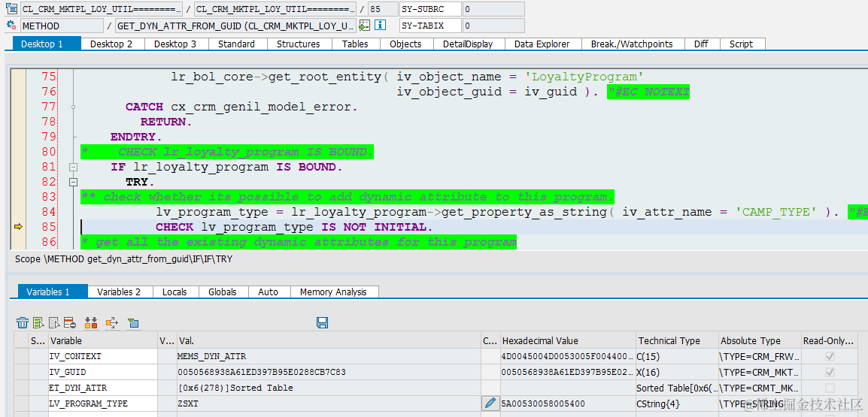Click the green-page icon right of the trash icon
Viewport: 868px width, 417px height.
click(x=38, y=322)
